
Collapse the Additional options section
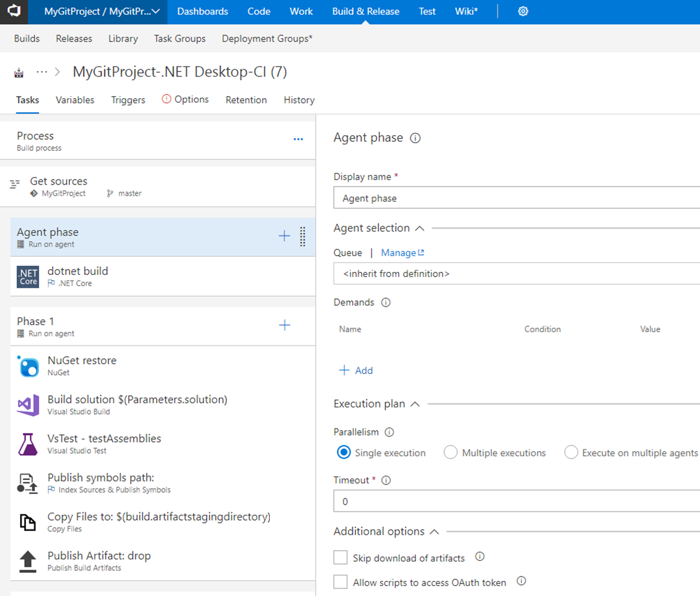pyautogui.click(x=434, y=532)
